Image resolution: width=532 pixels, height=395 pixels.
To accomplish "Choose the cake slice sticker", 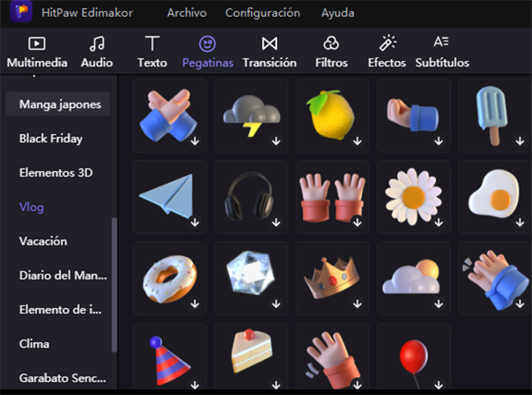I will (251, 357).
